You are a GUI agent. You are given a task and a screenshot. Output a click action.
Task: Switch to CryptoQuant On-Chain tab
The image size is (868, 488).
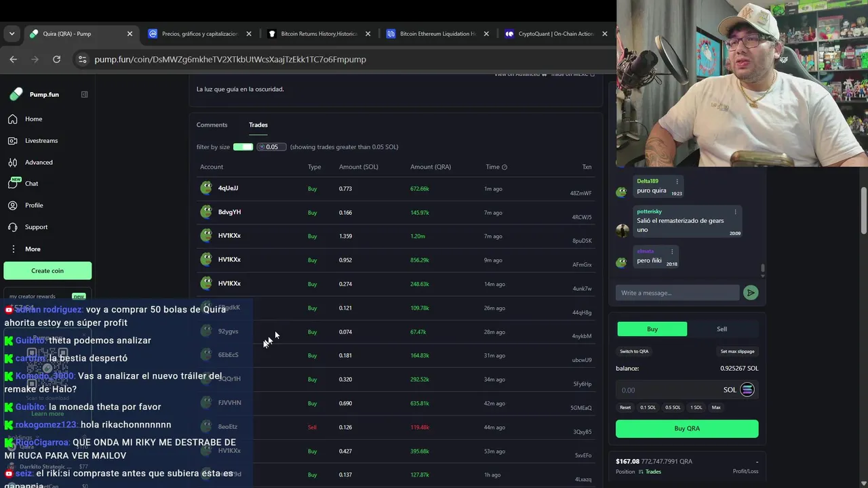point(555,34)
